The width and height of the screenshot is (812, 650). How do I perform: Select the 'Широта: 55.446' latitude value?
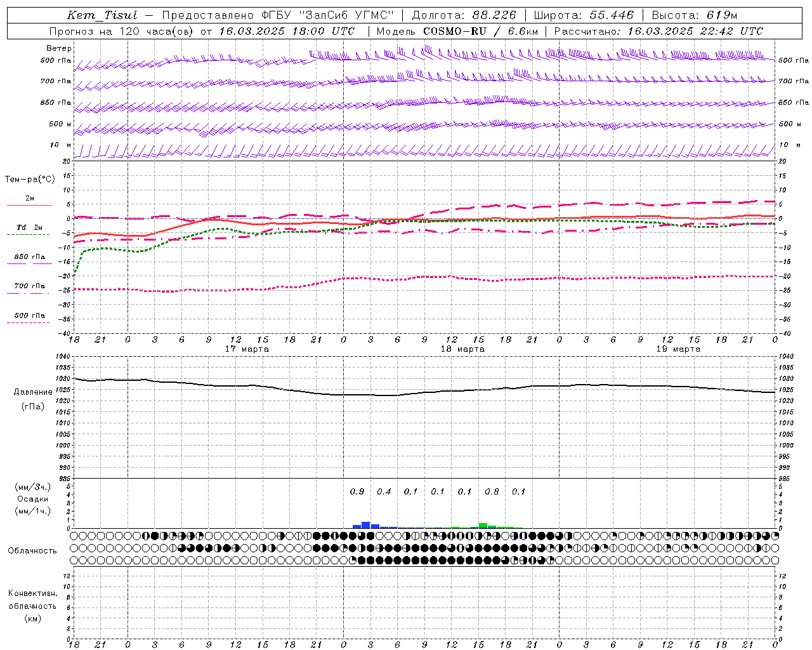tap(584, 15)
